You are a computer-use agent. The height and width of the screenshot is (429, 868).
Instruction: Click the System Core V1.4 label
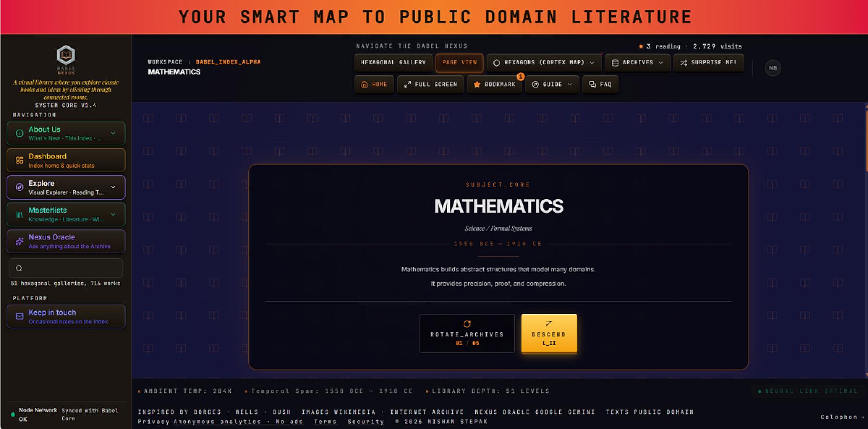pyautogui.click(x=66, y=105)
